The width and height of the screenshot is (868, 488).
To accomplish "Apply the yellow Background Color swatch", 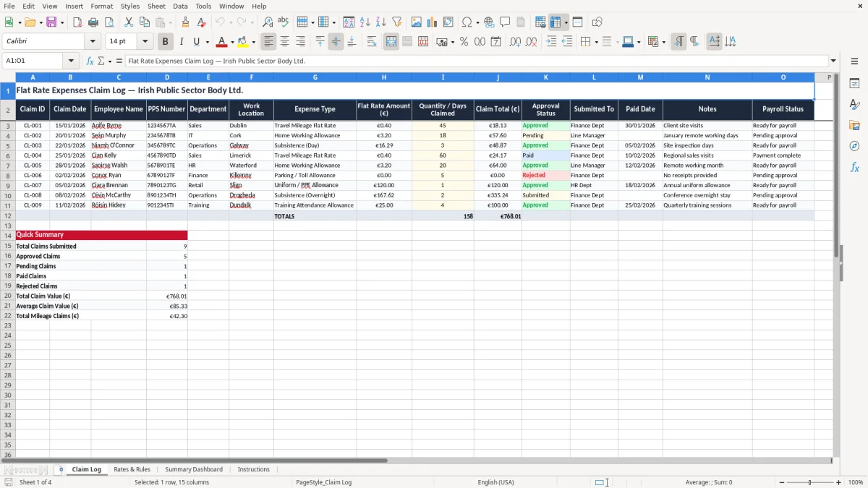I will coord(243,42).
